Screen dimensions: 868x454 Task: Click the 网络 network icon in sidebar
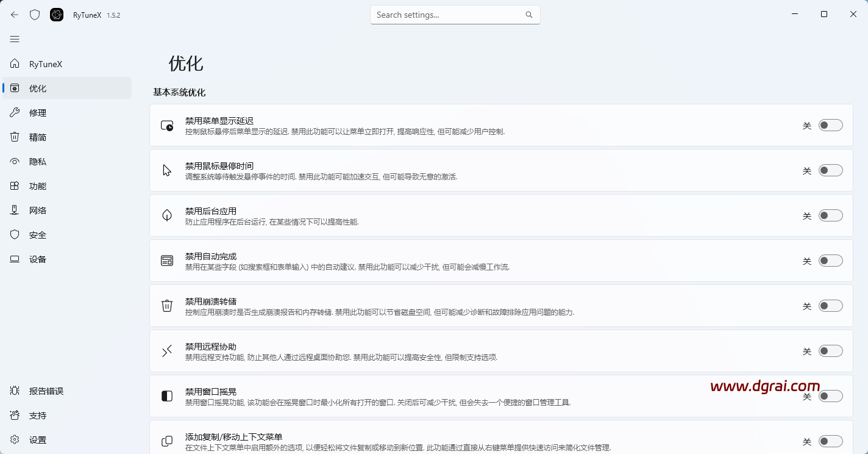pyautogui.click(x=15, y=210)
